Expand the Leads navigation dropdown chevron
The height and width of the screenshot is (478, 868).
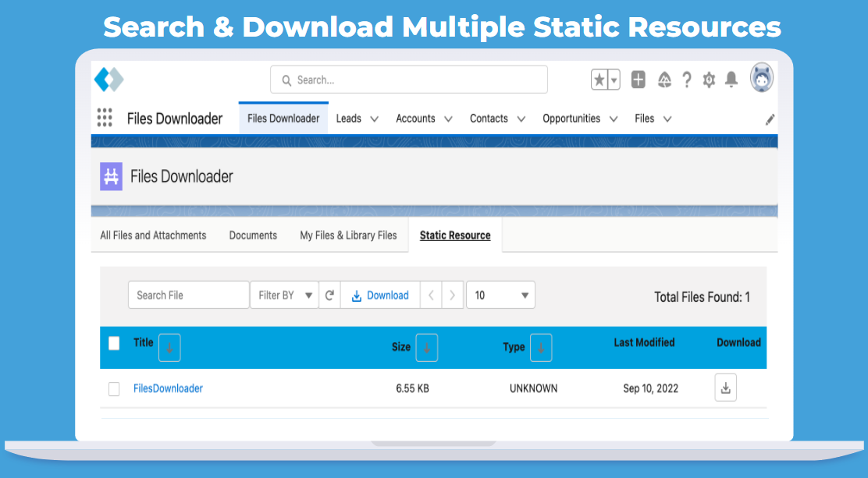point(374,119)
